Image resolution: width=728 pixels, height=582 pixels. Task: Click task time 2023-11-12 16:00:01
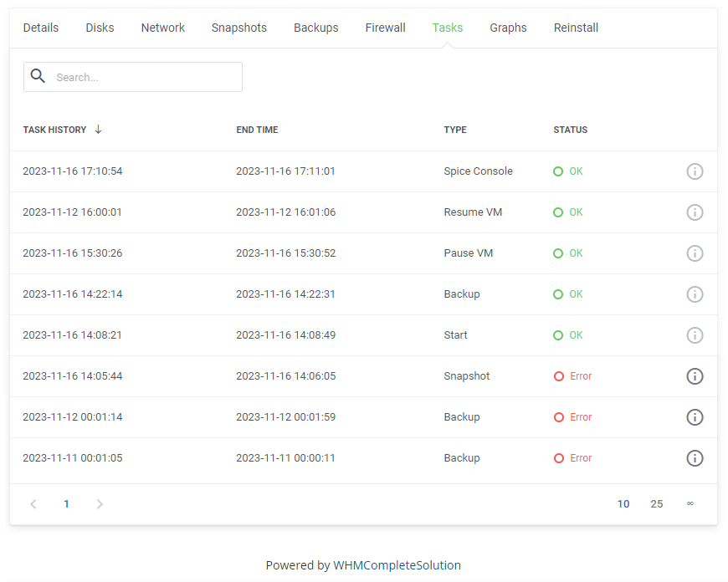(x=73, y=212)
